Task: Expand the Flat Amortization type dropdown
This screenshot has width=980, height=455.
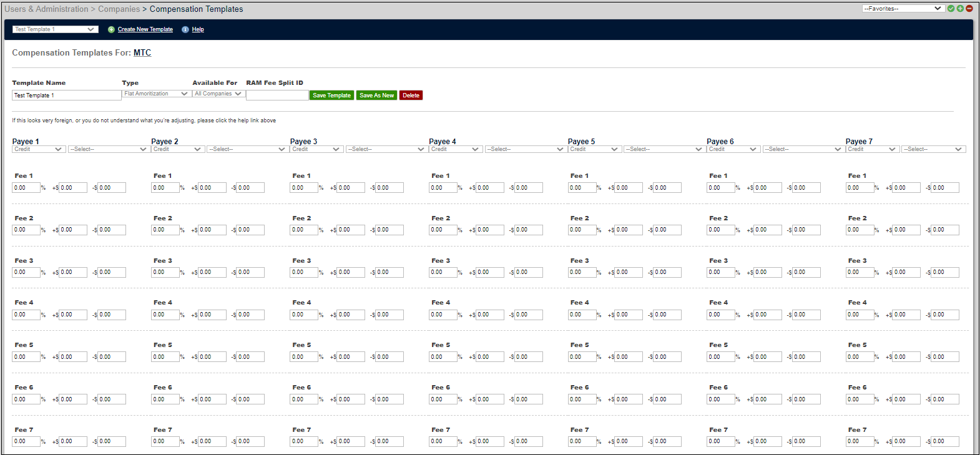Action: (x=156, y=94)
